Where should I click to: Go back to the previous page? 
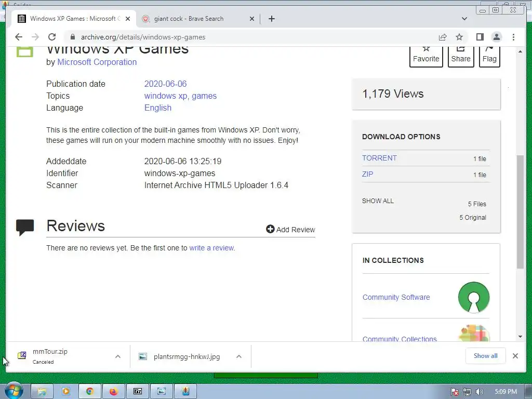click(x=19, y=37)
